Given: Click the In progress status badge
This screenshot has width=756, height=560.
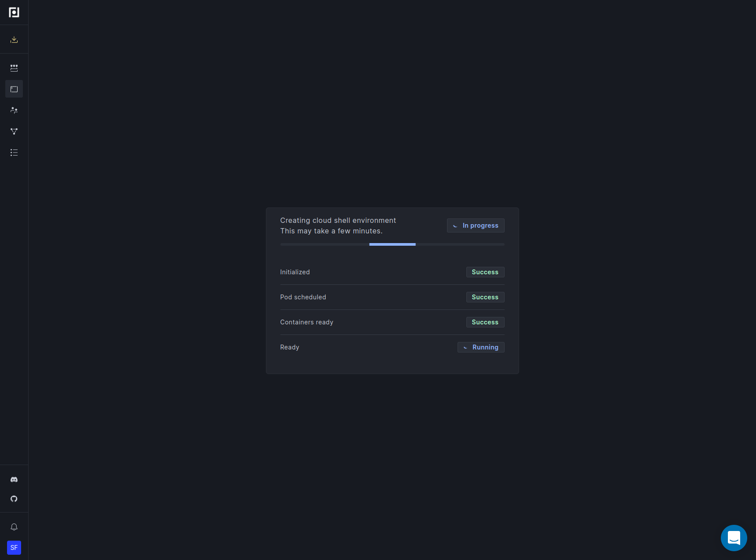Looking at the screenshot, I should click(x=476, y=225).
